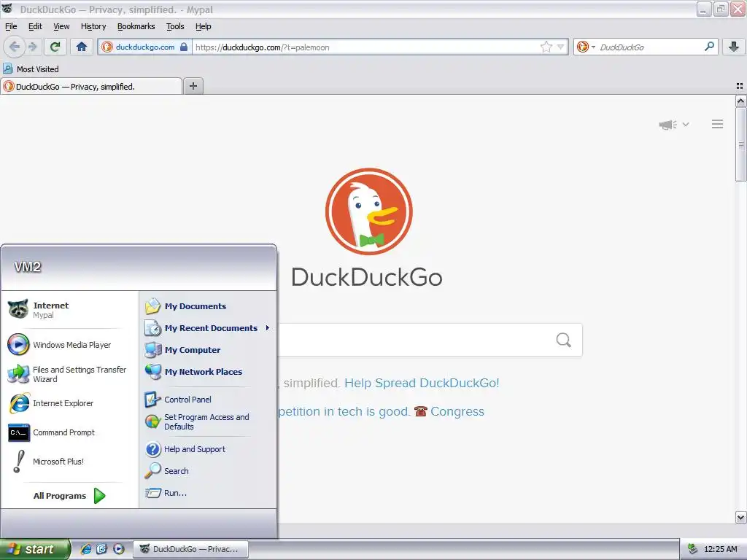Click the vertical scrollbar thumb
Viewport: 747px width, 560px height.
pos(740,144)
